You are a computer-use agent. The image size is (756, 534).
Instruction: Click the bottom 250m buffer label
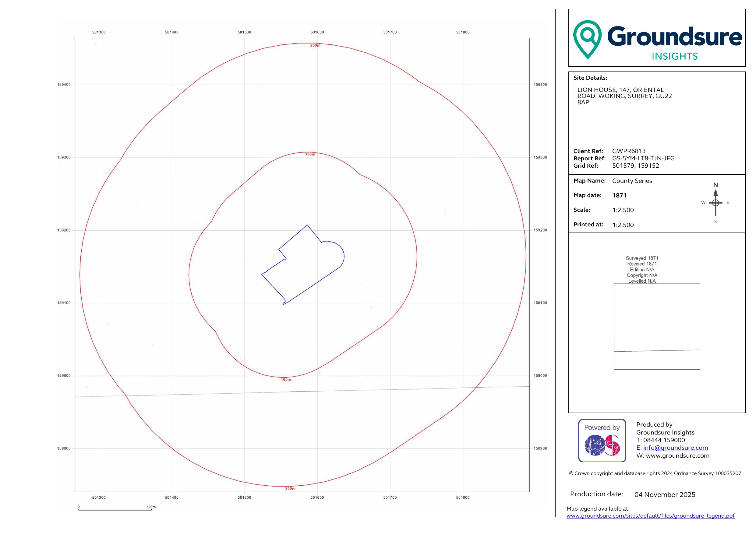(x=290, y=488)
